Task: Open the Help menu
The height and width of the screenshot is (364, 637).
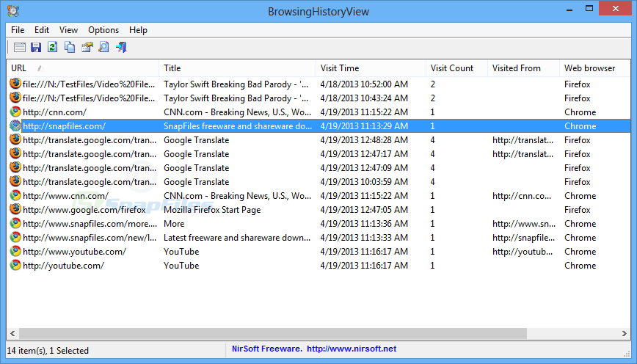Action: point(138,30)
